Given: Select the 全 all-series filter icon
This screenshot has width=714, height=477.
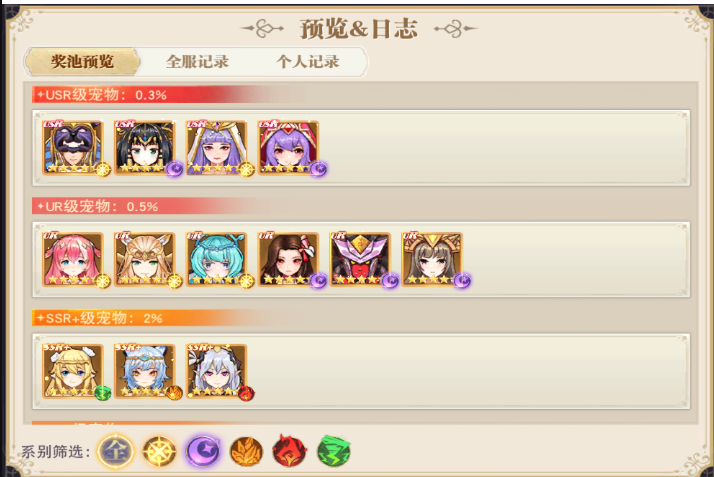Looking at the screenshot, I should [x=116, y=452].
